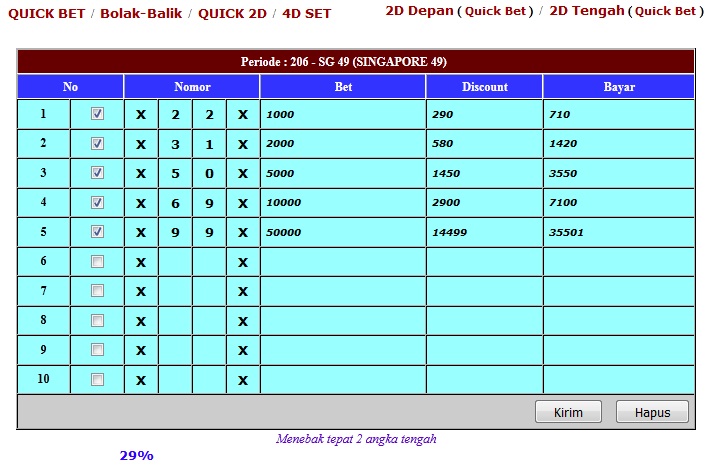This screenshot has width=716, height=470.
Task: Uncheck the checkbox in row 3
Action: coord(97,173)
